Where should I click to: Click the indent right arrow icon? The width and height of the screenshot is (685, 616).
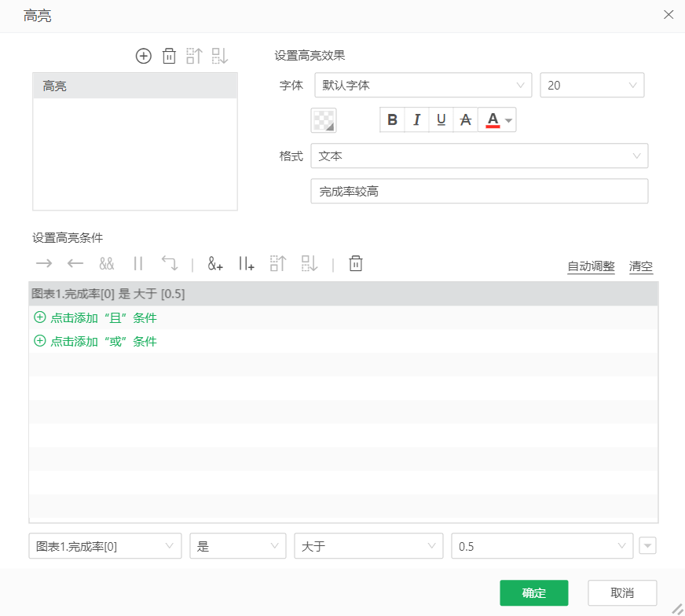[44, 264]
